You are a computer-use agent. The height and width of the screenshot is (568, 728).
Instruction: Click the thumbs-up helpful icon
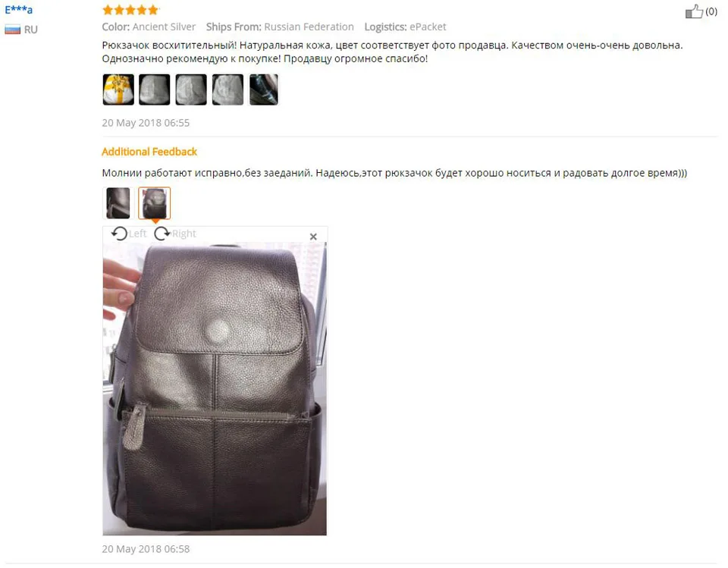[694, 11]
